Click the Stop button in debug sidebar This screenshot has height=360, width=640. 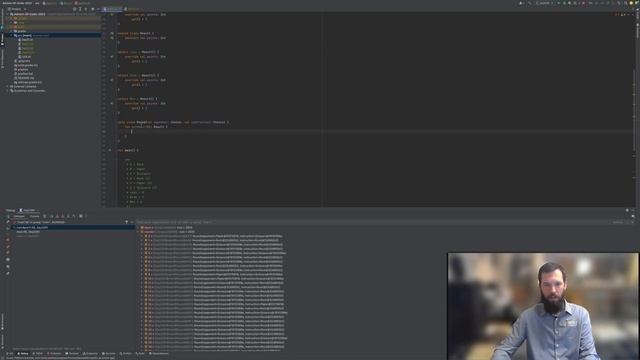pyautogui.click(x=8, y=240)
